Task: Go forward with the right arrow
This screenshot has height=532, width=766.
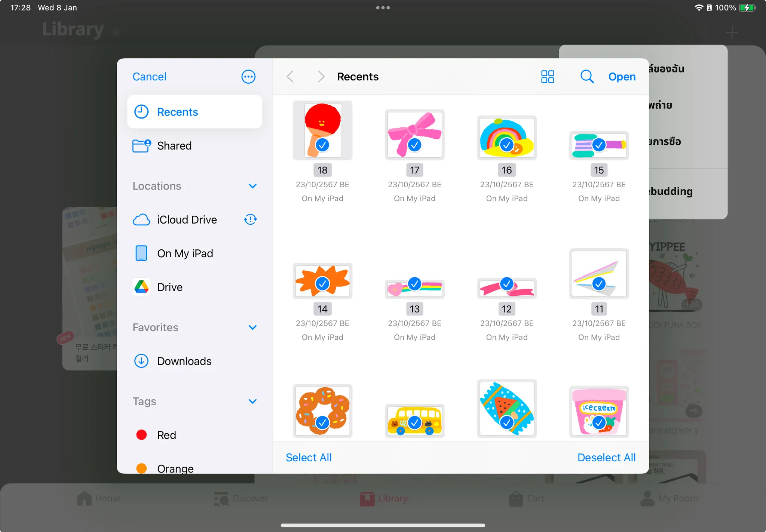Action: click(x=321, y=77)
